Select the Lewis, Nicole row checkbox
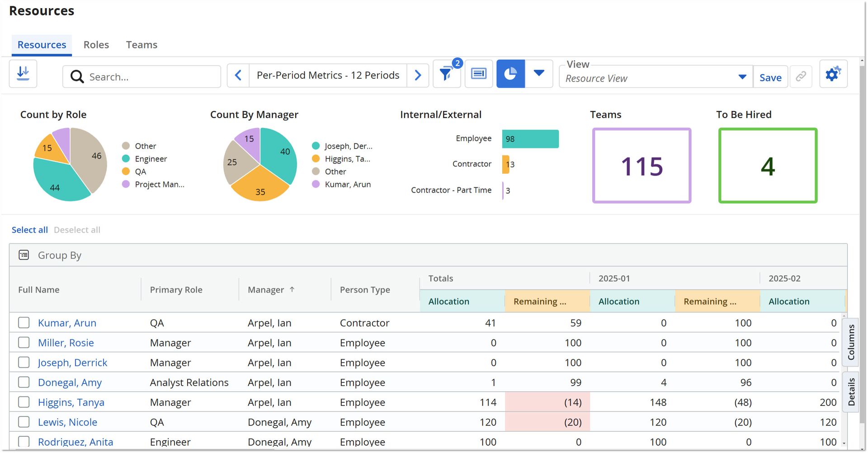 (24, 422)
